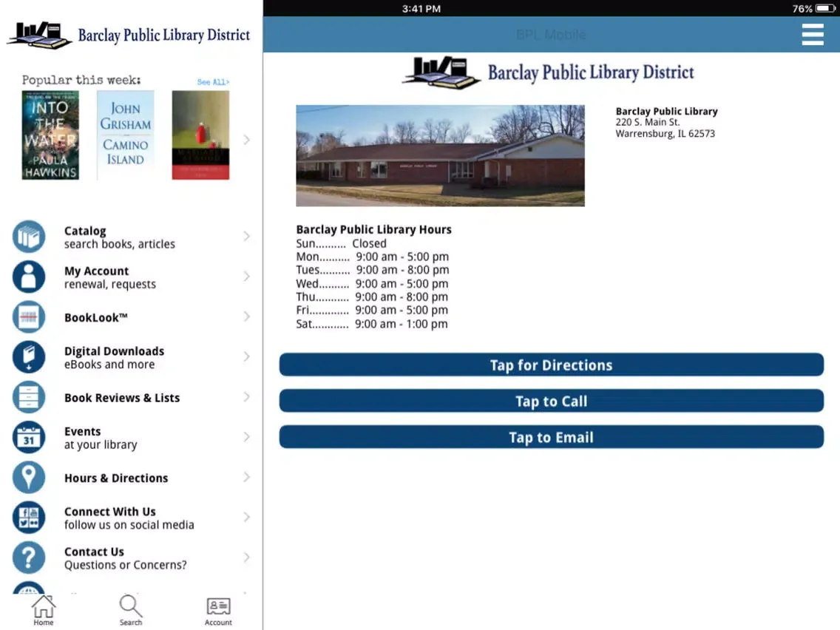This screenshot has height=630, width=840.
Task: Expand the Catalog row chevron
Action: point(246,237)
